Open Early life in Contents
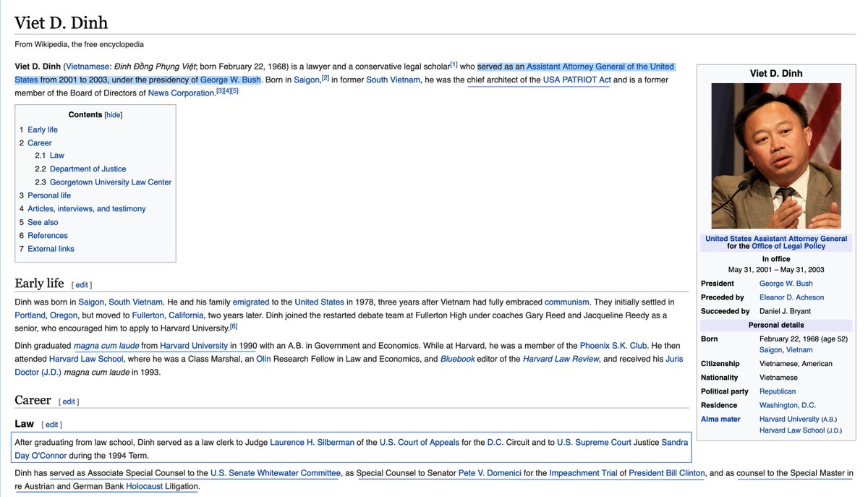 pos(43,129)
